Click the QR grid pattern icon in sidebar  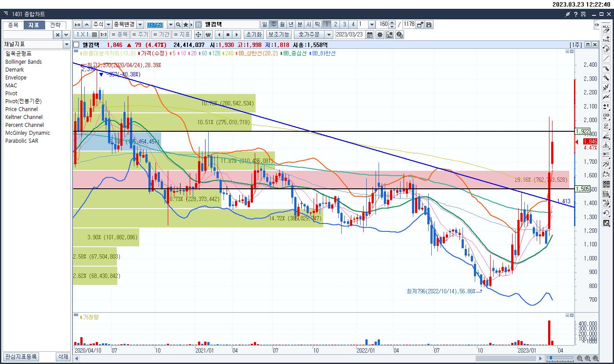point(606,184)
